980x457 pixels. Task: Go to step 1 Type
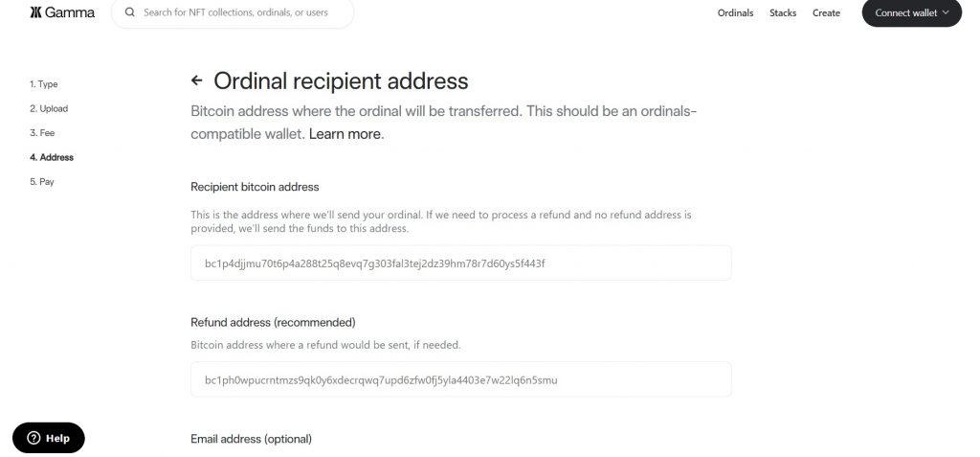coord(44,84)
